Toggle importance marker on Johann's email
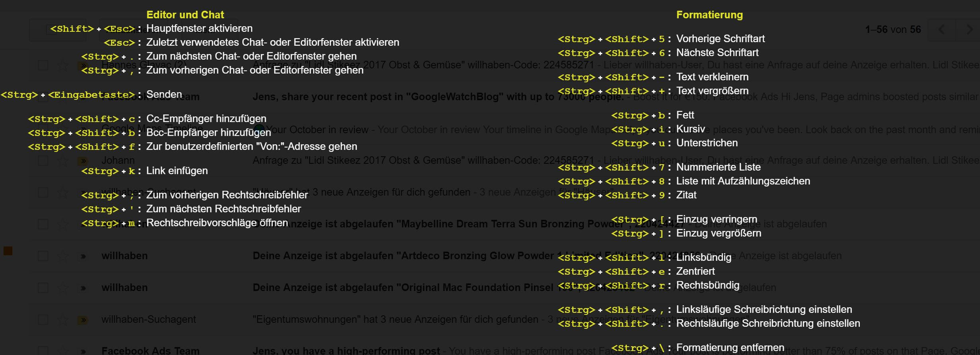Viewport: 980px width, 355px height. [x=83, y=161]
